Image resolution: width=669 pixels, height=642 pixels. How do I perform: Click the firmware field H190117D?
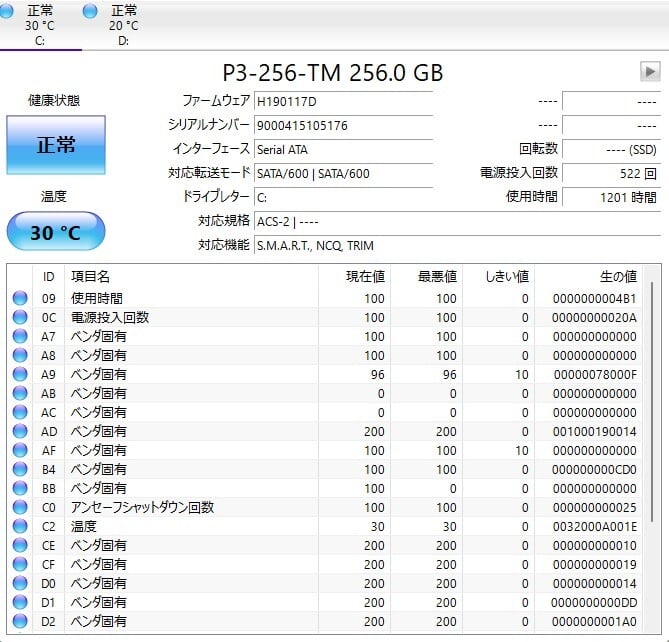pyautogui.click(x=343, y=101)
